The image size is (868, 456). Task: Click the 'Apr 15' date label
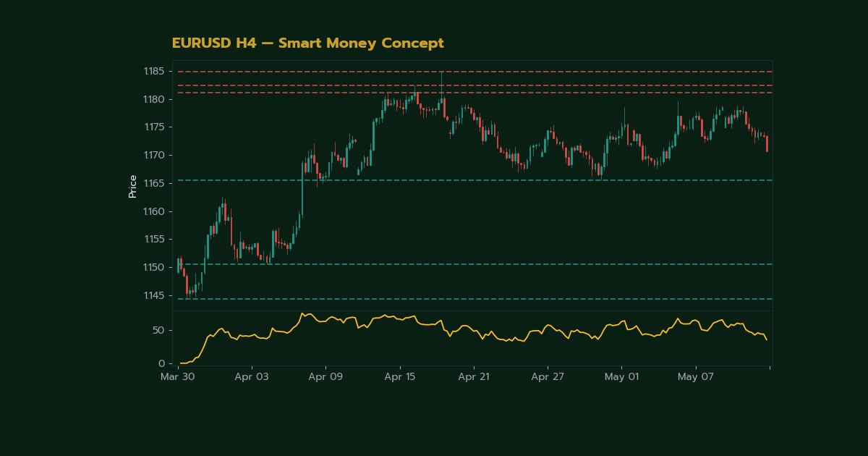[400, 377]
